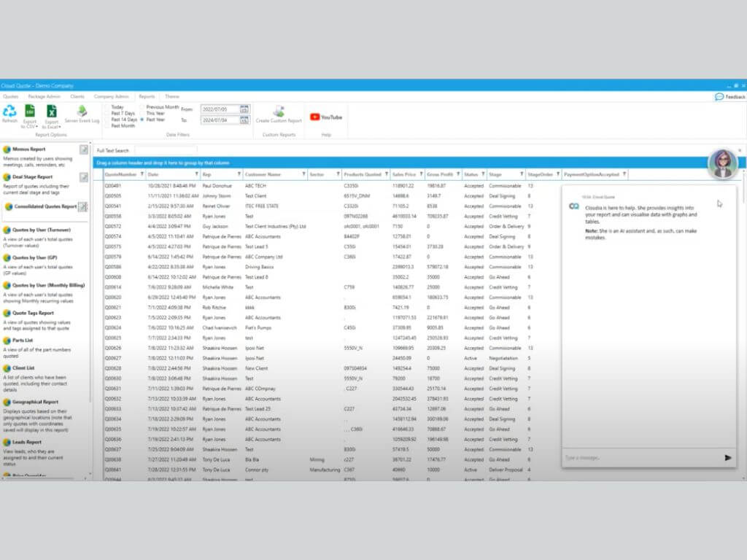This screenshot has width=747, height=560.
Task: Select the Past Year radio option
Action: click(142, 120)
